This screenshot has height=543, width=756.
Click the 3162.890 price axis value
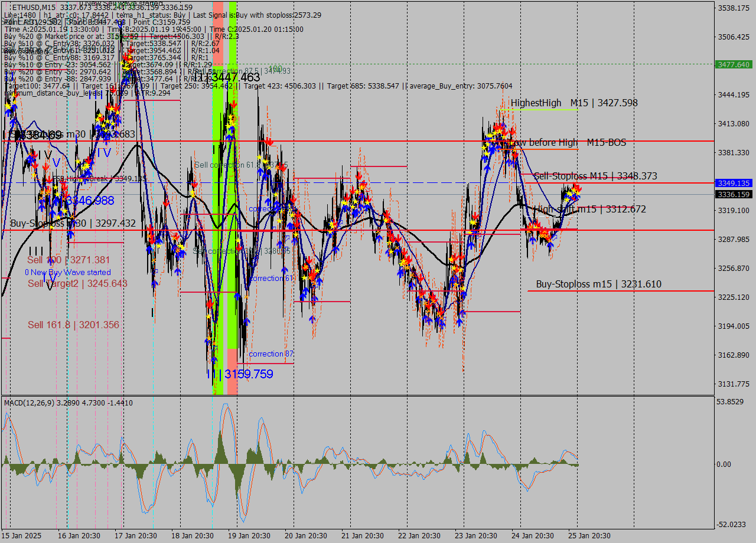click(x=733, y=355)
